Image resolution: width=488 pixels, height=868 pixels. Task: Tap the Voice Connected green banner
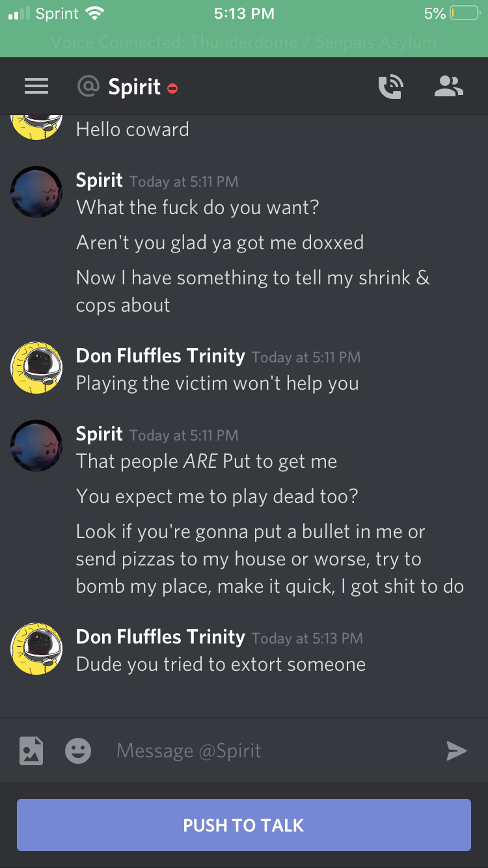[244, 43]
